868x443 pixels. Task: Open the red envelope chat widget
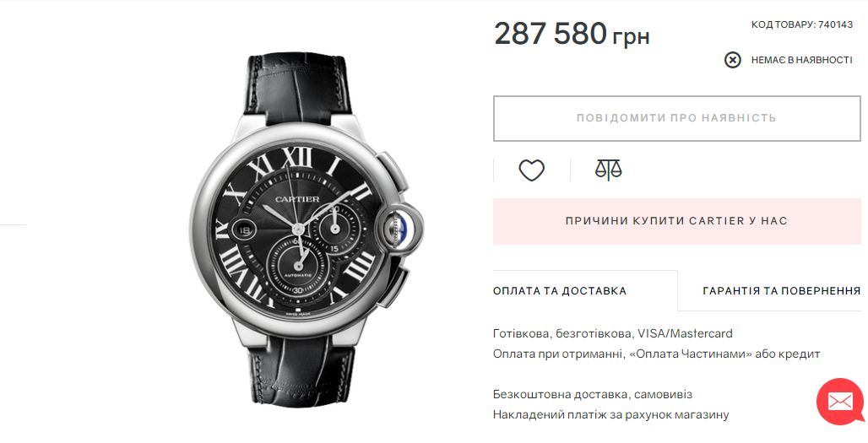click(840, 402)
